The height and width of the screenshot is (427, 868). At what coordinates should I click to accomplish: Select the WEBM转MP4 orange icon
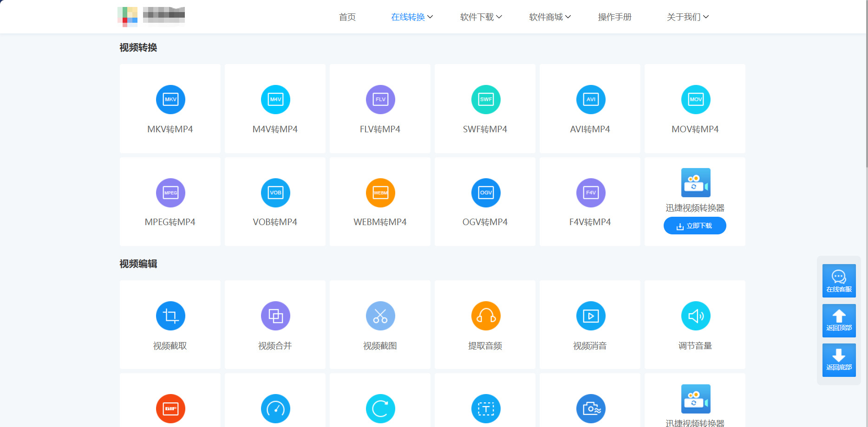380,193
